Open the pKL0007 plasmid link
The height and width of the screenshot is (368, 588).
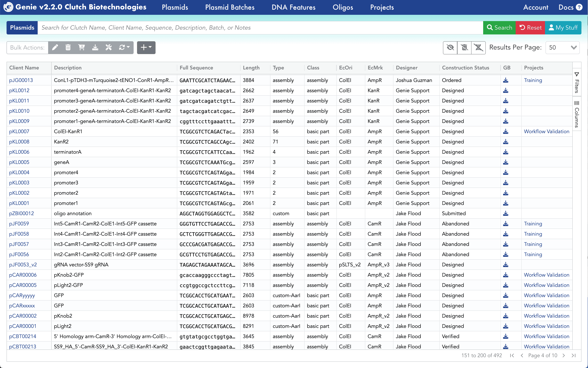pos(19,131)
